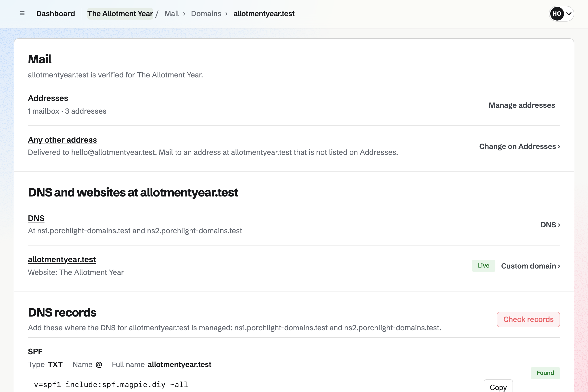The image size is (588, 392).
Task: Click the Found status badge
Action: coord(545,373)
